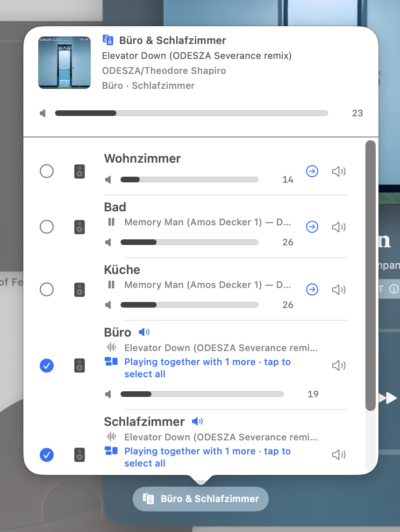Click the group icon in Schlafzimmer row

click(111, 451)
